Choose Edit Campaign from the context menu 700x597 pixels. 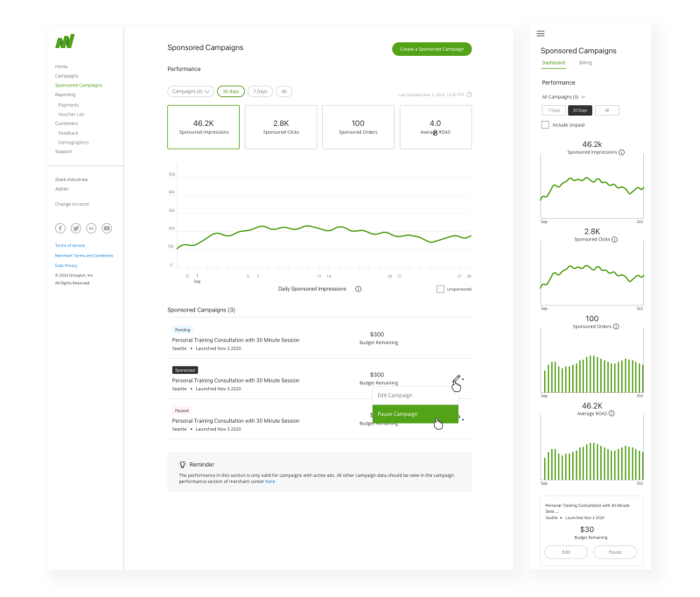point(395,396)
